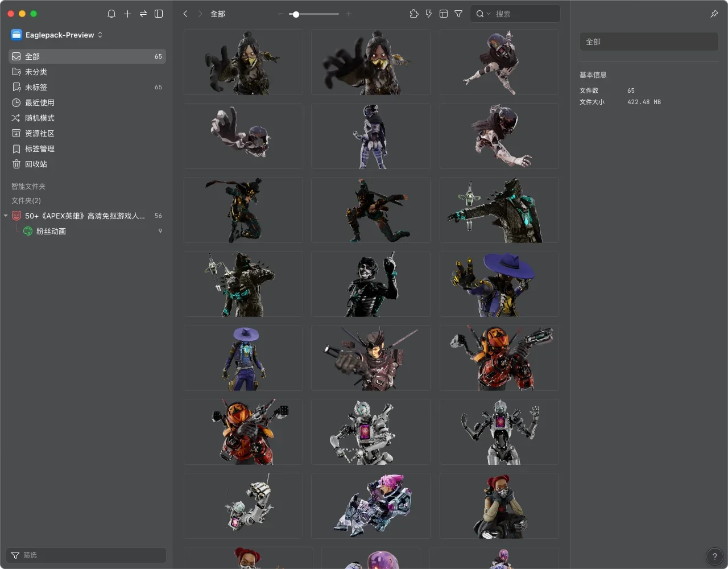This screenshot has width=728, height=569.
Task: Open 最近使用 in sidebar
Action: click(87, 102)
